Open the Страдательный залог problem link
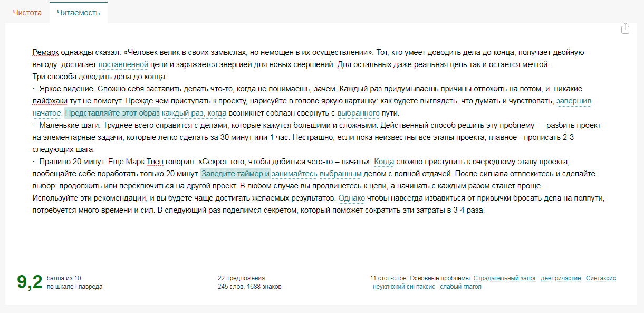Viewport: 644px width, 313px height. tap(505, 278)
